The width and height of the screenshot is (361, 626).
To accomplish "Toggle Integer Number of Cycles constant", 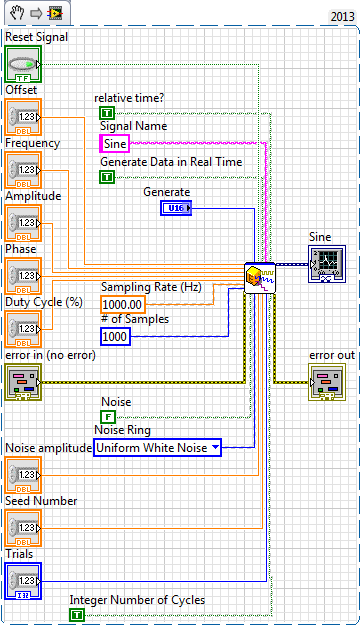I will 77,615.
